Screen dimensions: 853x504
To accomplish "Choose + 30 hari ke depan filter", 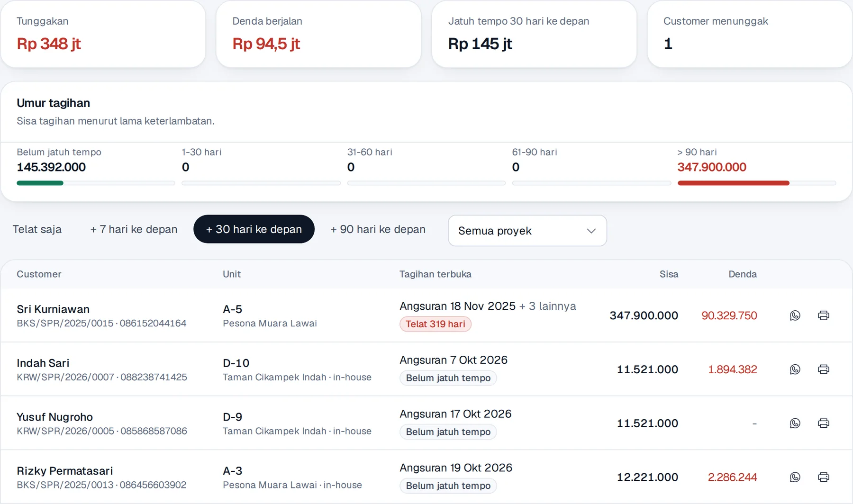I will 254,229.
